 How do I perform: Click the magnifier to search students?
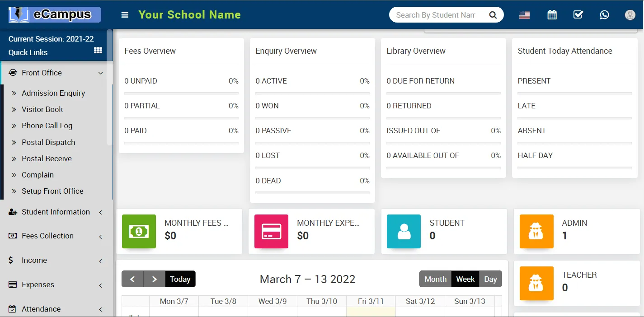(x=493, y=14)
